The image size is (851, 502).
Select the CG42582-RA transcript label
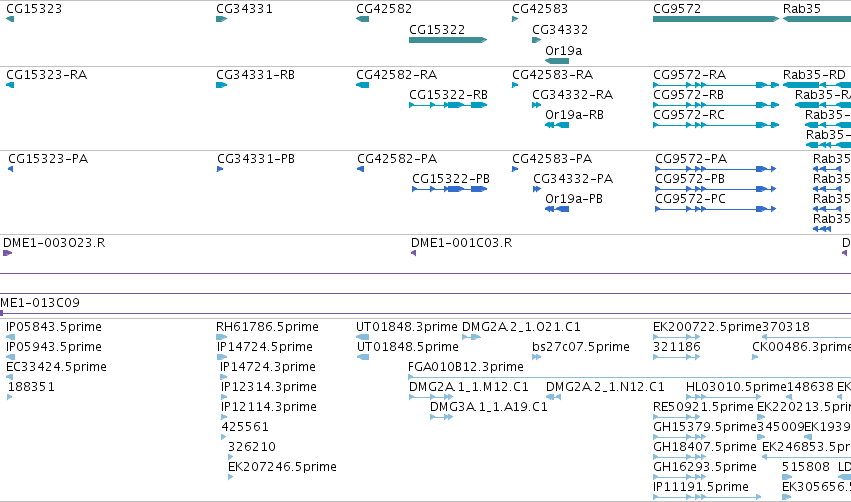396,74
